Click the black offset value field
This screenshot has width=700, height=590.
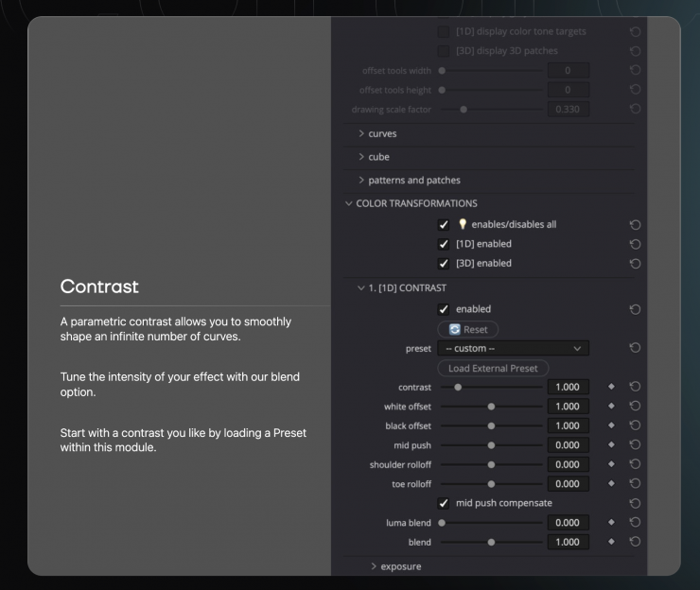(568, 425)
